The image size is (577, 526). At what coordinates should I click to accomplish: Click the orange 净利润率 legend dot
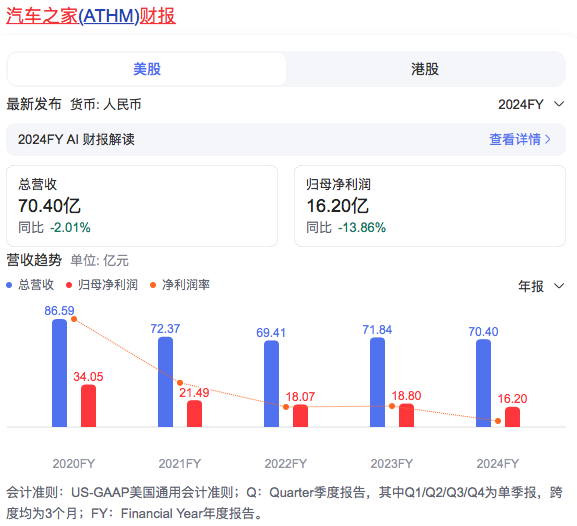tap(153, 285)
